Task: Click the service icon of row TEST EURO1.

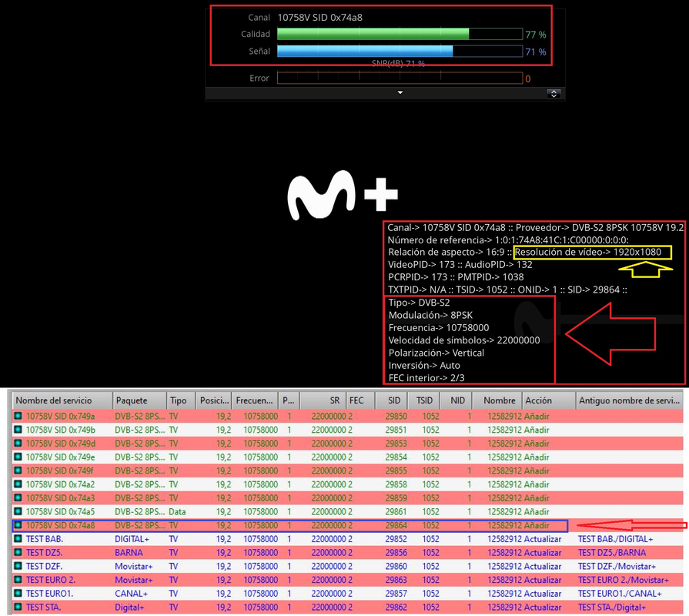Action: pyautogui.click(x=18, y=593)
